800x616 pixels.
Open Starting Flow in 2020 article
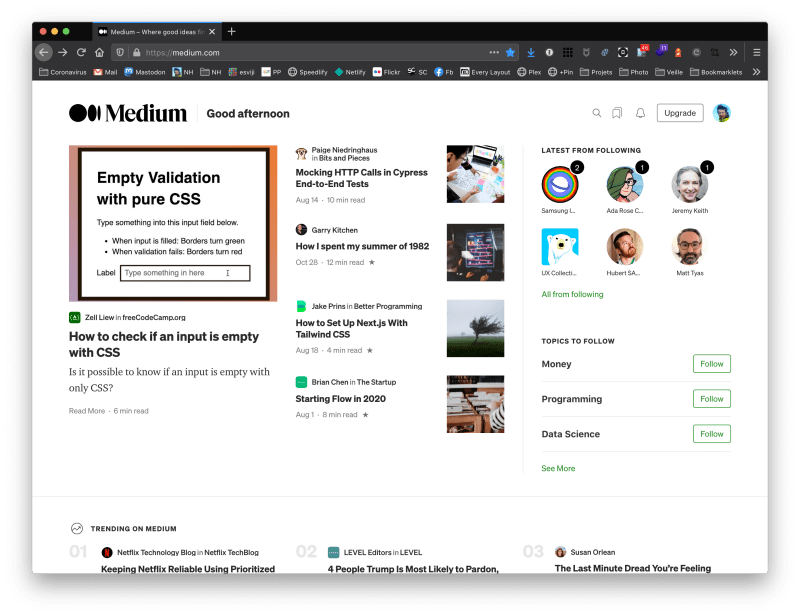(x=340, y=399)
